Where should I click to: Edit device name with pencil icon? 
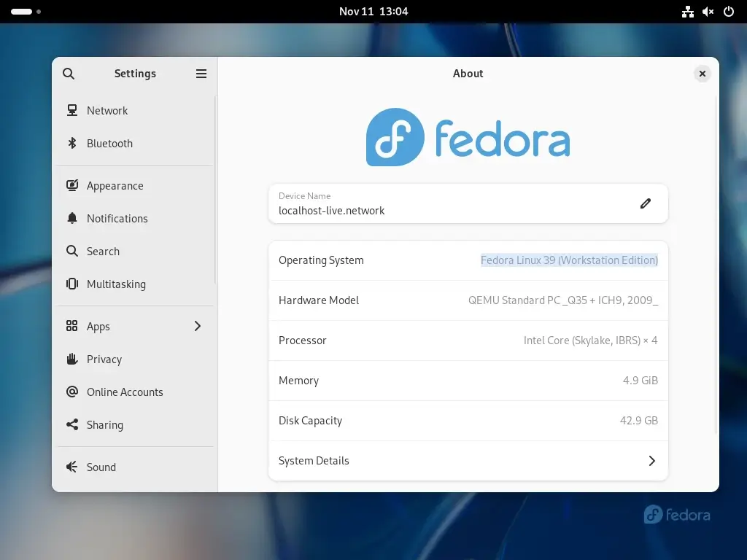645,204
